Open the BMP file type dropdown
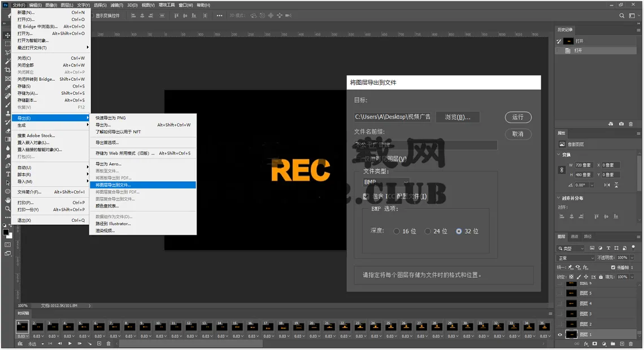The width and height of the screenshot is (644, 350). point(386,182)
